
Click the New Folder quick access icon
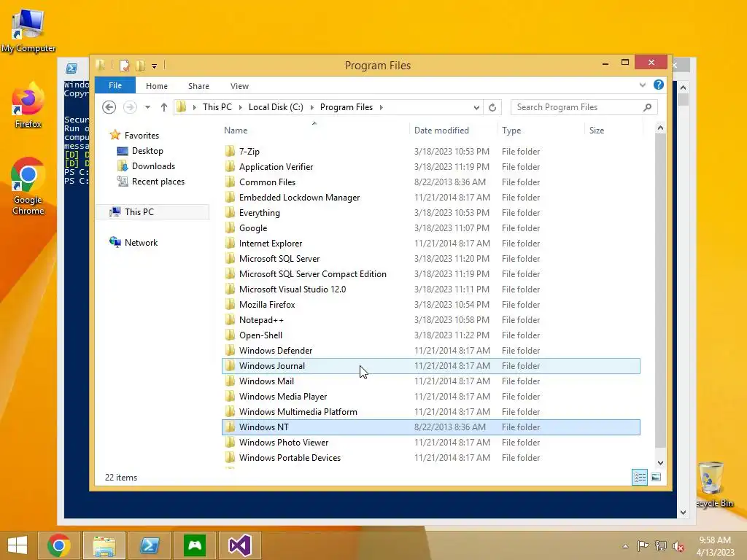(141, 66)
